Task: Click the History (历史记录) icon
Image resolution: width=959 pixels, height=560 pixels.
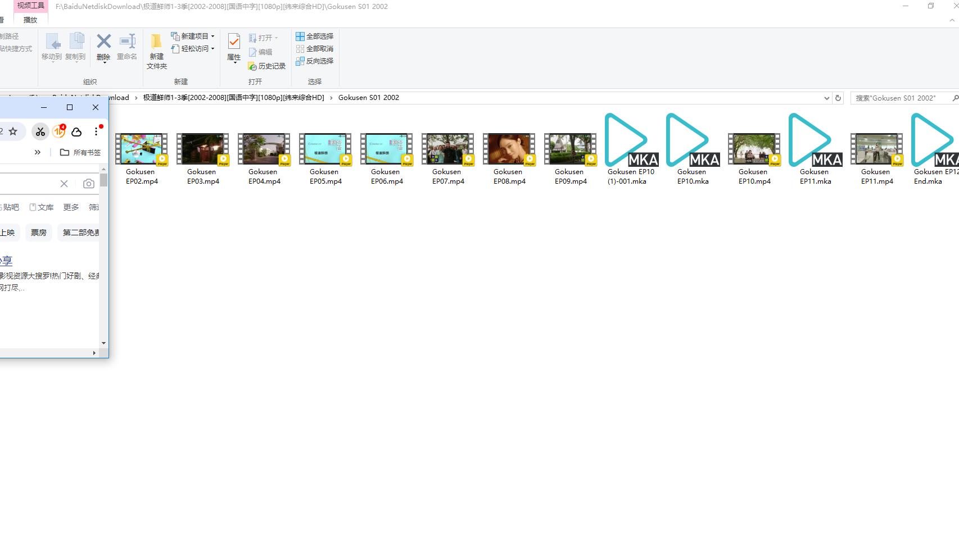Action: point(267,66)
